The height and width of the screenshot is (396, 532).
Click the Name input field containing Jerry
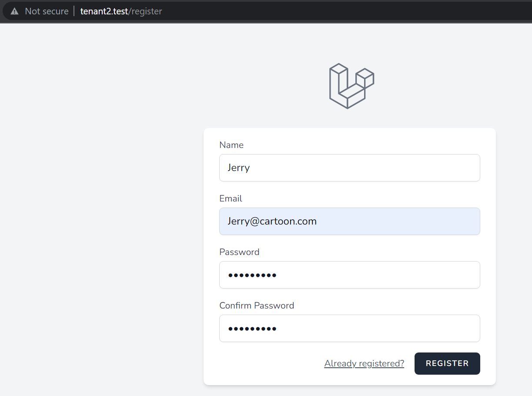[x=349, y=168]
